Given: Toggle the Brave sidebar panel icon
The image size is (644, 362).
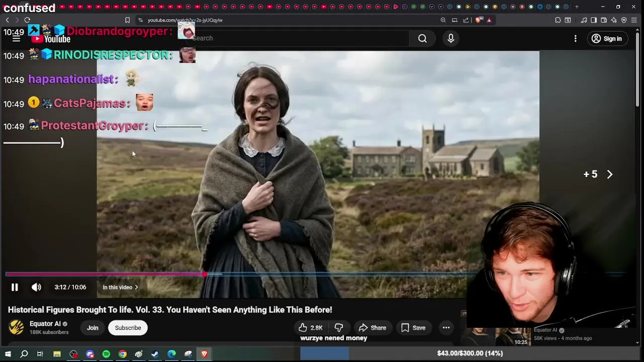Looking at the screenshot, I should pos(594,20).
